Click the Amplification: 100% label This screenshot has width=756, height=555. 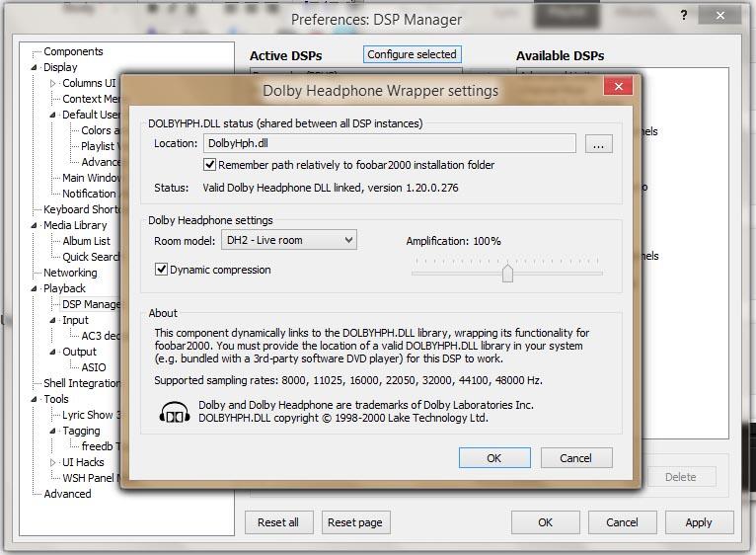[x=453, y=241]
